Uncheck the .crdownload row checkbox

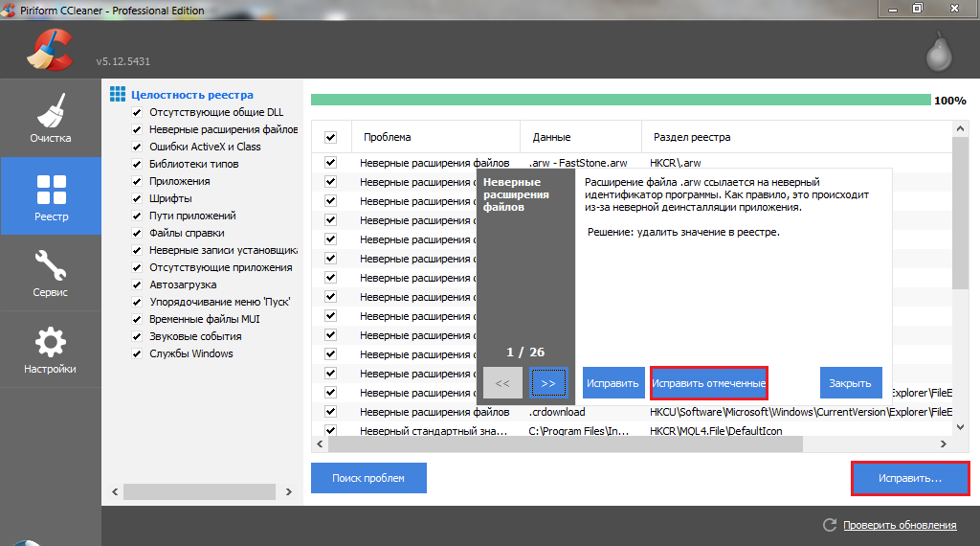[x=330, y=412]
